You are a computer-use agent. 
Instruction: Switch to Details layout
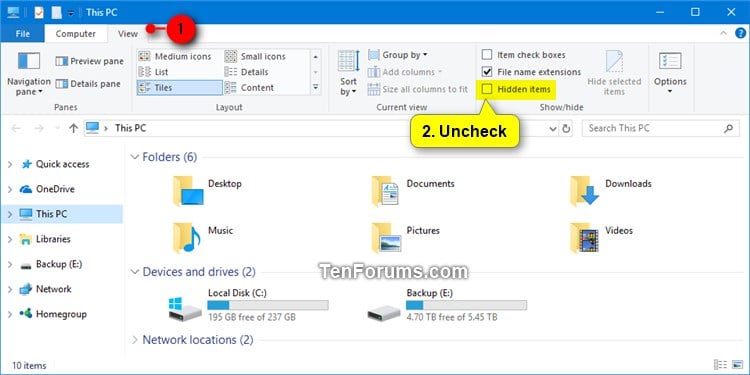(x=246, y=72)
